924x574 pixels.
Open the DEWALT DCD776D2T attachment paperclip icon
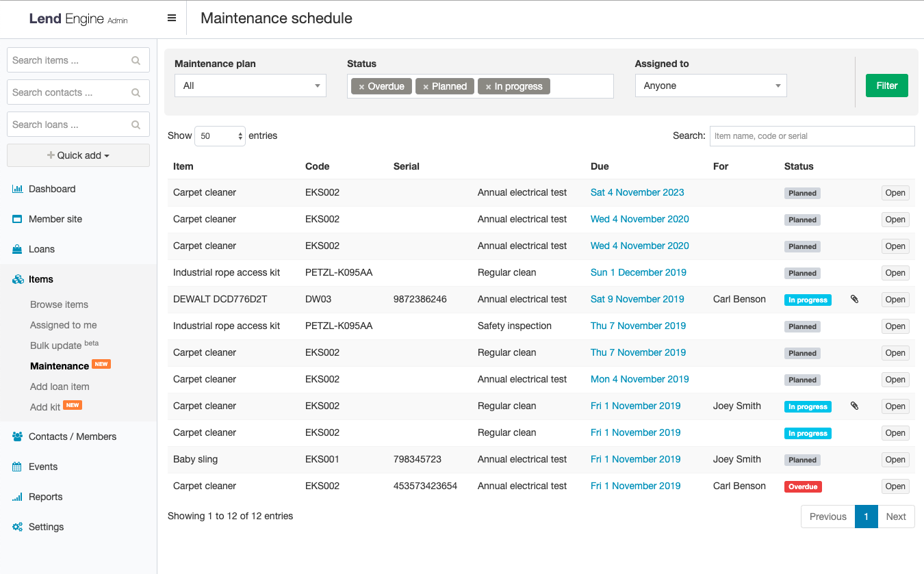[854, 299]
